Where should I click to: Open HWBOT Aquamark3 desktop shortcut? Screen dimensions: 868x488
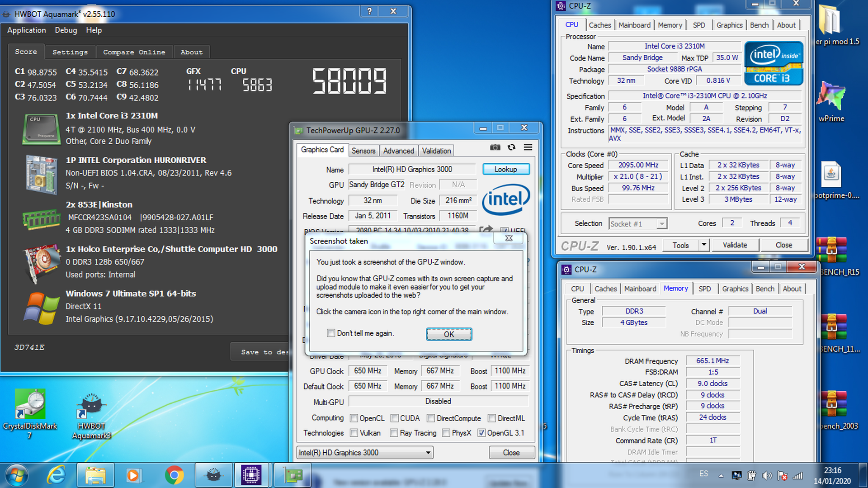pyautogui.click(x=92, y=416)
